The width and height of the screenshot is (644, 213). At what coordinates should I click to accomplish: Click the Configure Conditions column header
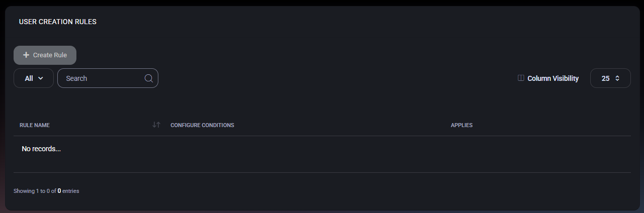(202, 125)
